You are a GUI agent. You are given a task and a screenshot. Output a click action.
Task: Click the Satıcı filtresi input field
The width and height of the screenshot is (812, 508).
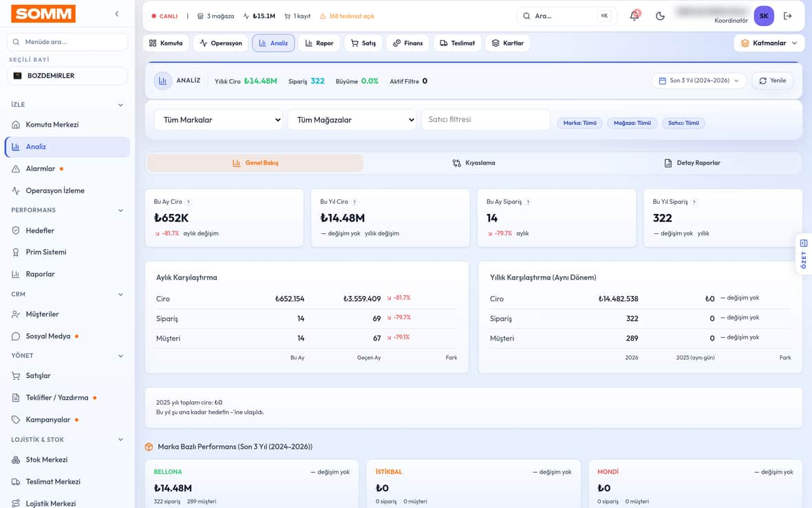pyautogui.click(x=485, y=120)
